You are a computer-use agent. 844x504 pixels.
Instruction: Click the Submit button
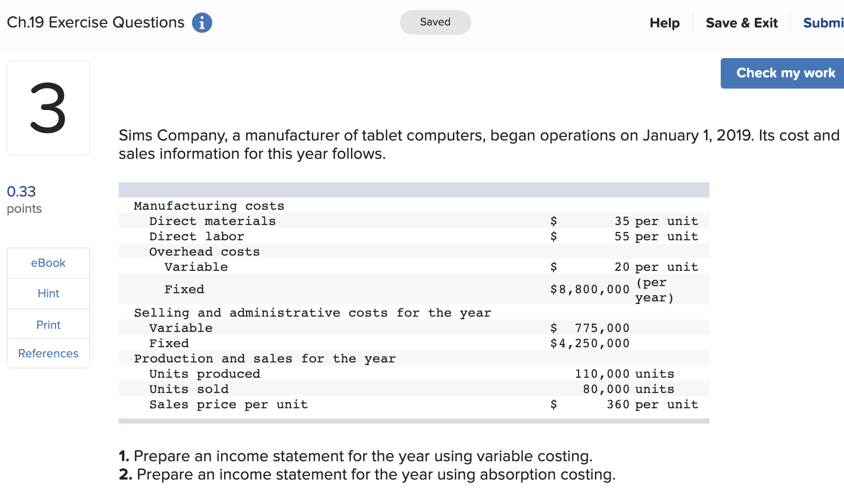point(823,23)
